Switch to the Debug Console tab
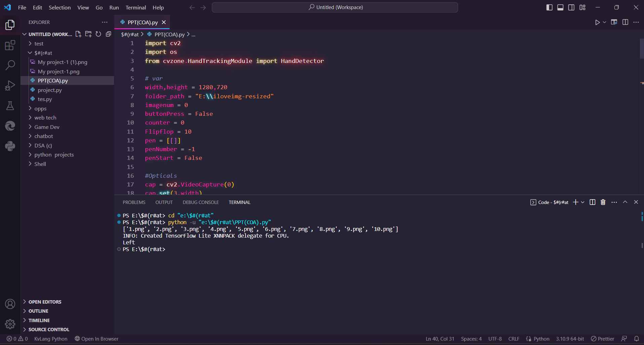 [201, 202]
